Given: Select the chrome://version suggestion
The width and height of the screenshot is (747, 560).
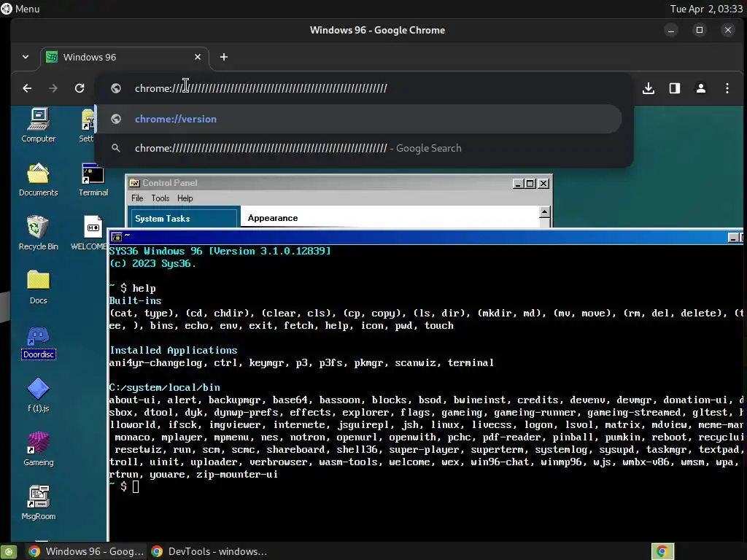Looking at the screenshot, I should click(x=358, y=119).
